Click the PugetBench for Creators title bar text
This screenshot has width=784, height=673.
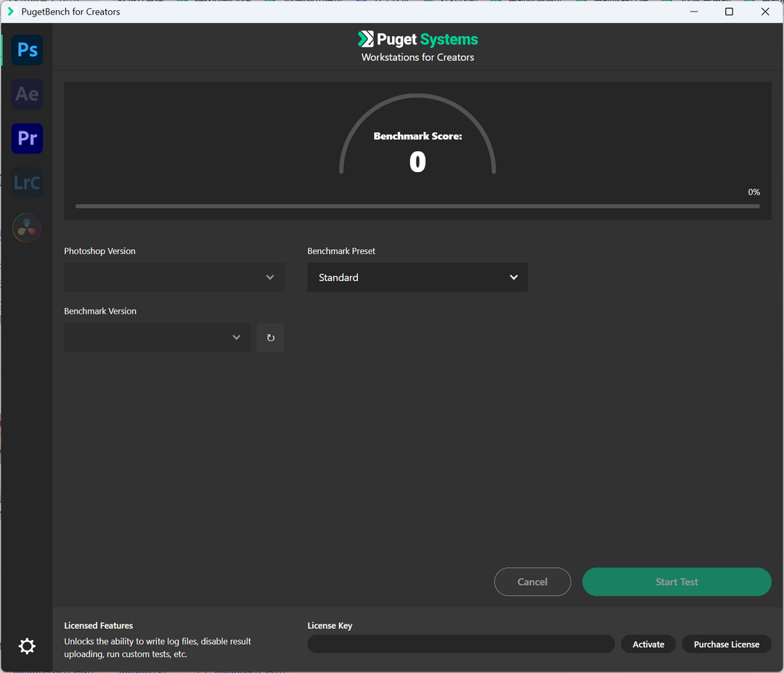click(x=70, y=11)
